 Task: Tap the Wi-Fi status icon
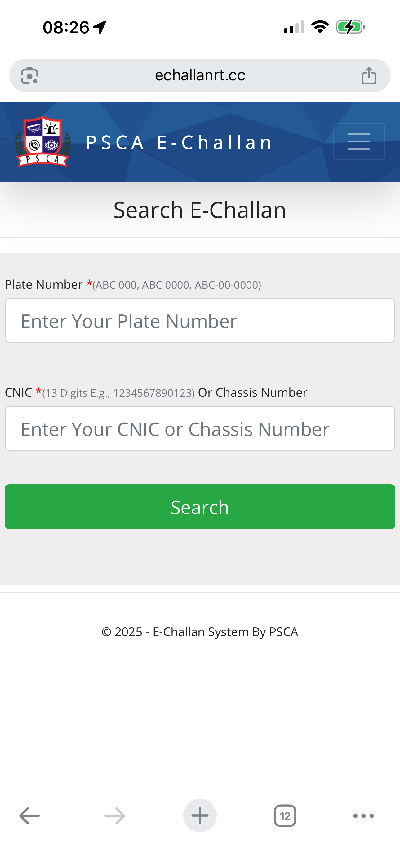click(x=320, y=27)
